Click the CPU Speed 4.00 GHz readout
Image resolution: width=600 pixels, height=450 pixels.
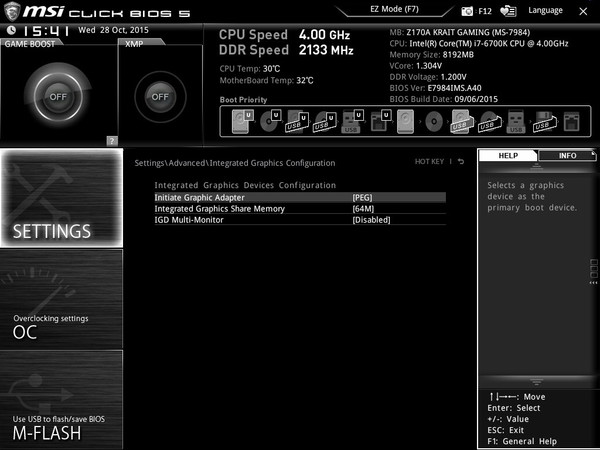(284, 35)
